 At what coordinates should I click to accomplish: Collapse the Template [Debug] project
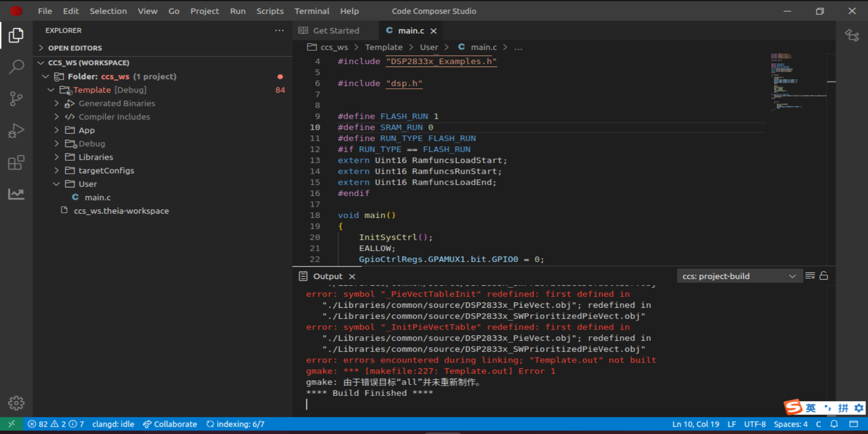click(51, 90)
